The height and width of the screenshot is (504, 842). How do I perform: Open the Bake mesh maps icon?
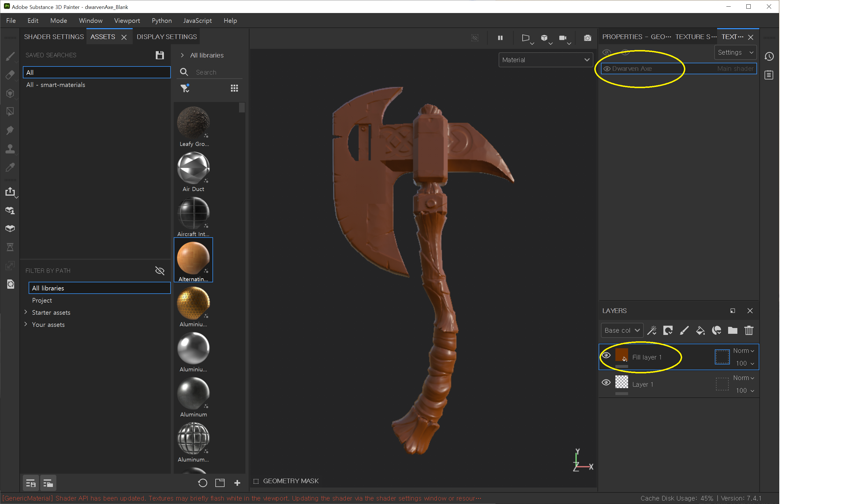pyautogui.click(x=10, y=210)
